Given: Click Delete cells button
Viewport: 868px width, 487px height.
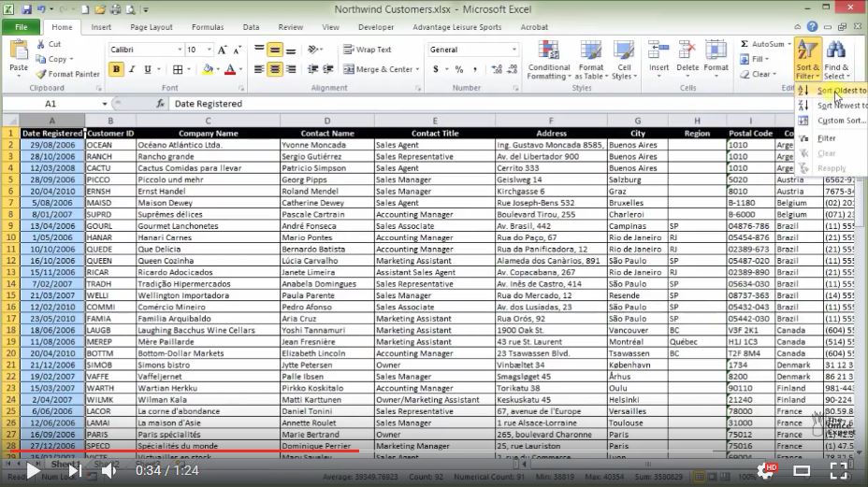Looking at the screenshot, I should 687,60.
